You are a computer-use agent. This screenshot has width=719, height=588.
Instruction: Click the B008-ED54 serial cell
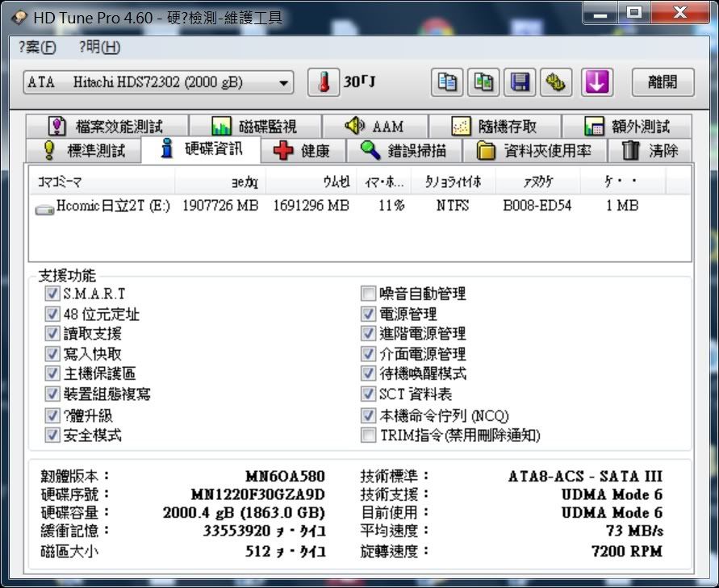pos(537,206)
